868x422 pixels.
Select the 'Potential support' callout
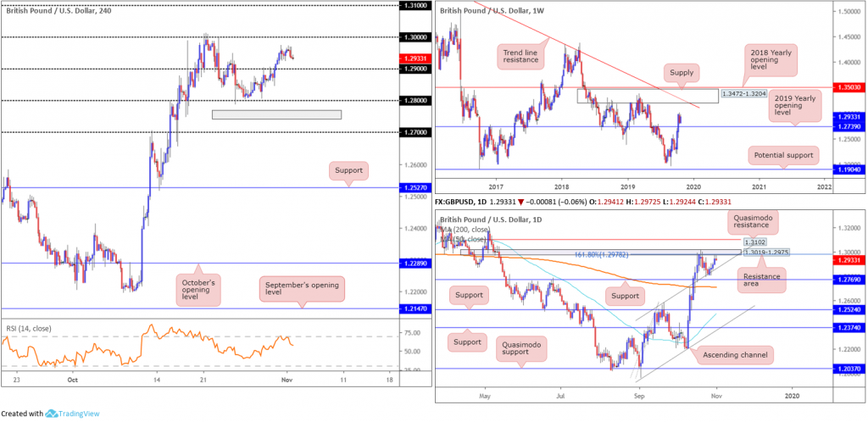tap(783, 155)
